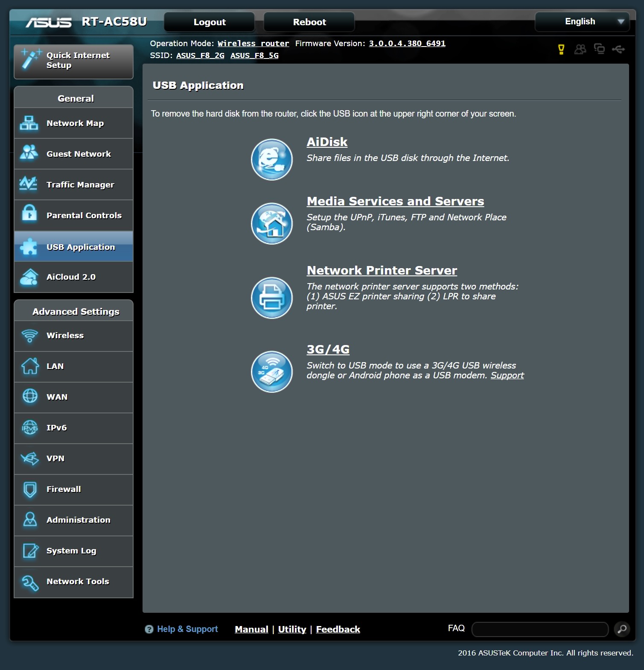Click the ASUS_F8_2G SSID link
Image resolution: width=644 pixels, height=670 pixels.
[x=200, y=56]
